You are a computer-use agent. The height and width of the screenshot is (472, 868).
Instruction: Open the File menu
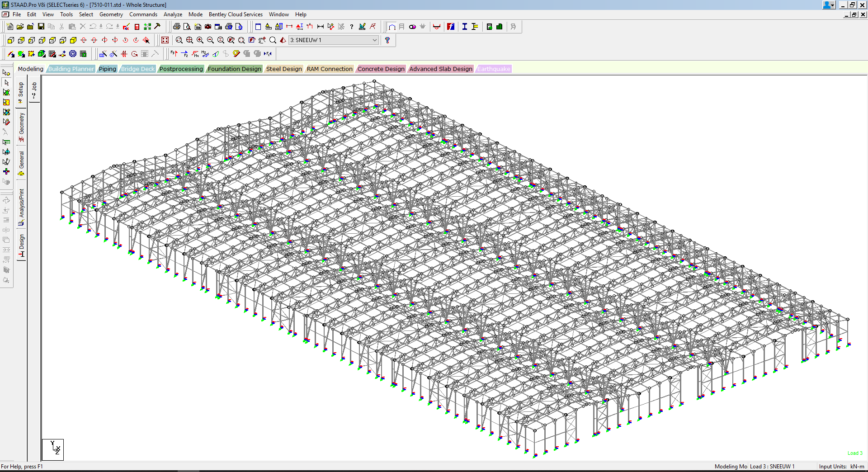click(17, 14)
